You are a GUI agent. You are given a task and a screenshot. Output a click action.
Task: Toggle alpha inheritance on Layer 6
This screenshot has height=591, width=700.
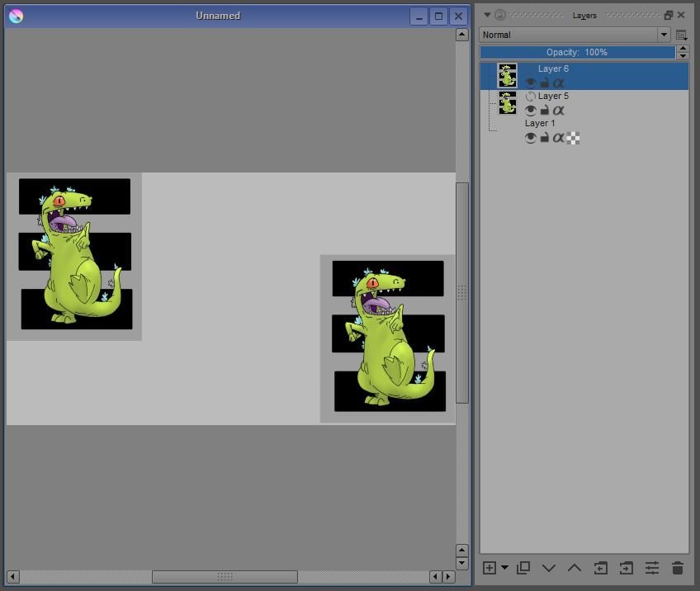pyautogui.click(x=558, y=83)
